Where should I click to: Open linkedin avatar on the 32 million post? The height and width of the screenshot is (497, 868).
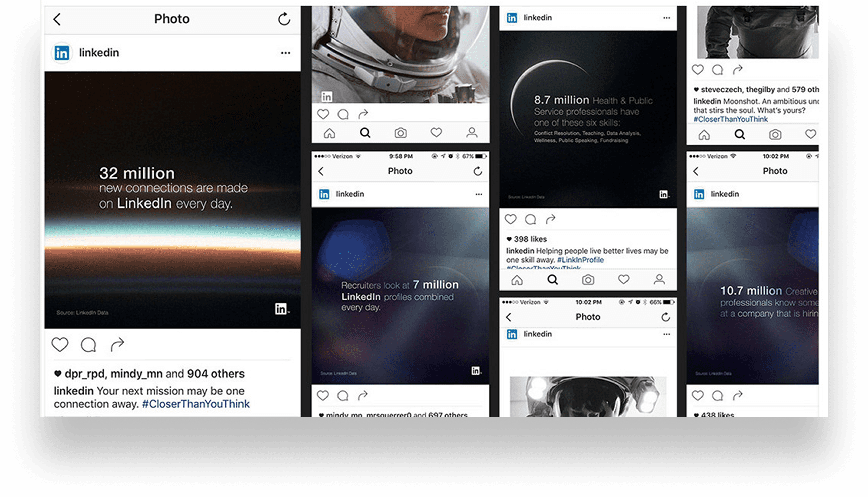[62, 53]
